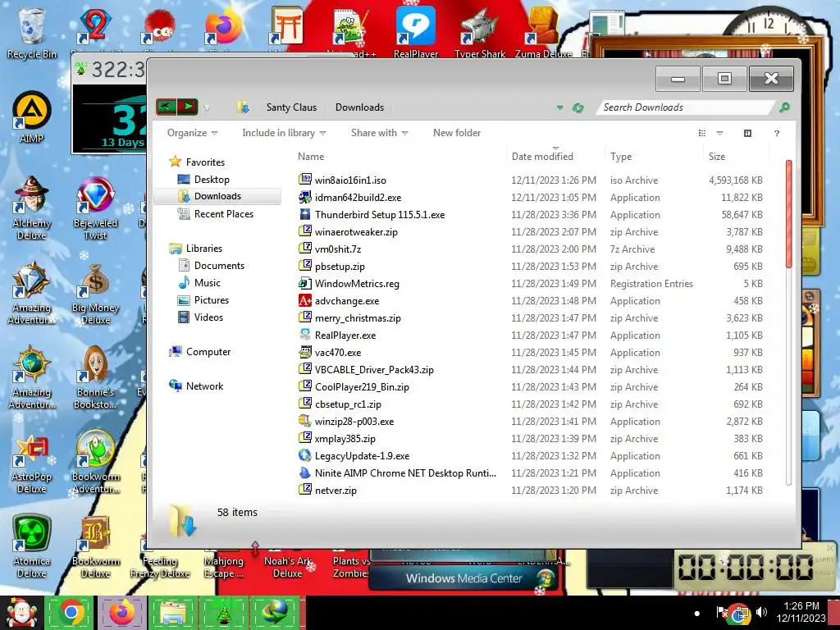The width and height of the screenshot is (840, 630).
Task: Open Chrome from the taskbar
Action: (x=71, y=613)
